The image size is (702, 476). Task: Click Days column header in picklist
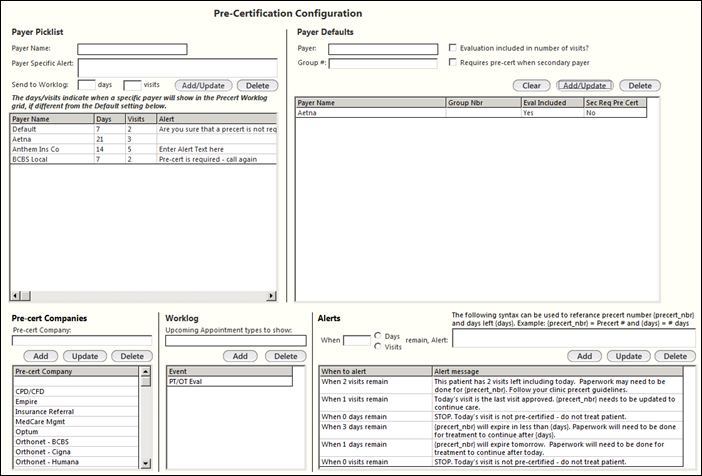[110, 119]
